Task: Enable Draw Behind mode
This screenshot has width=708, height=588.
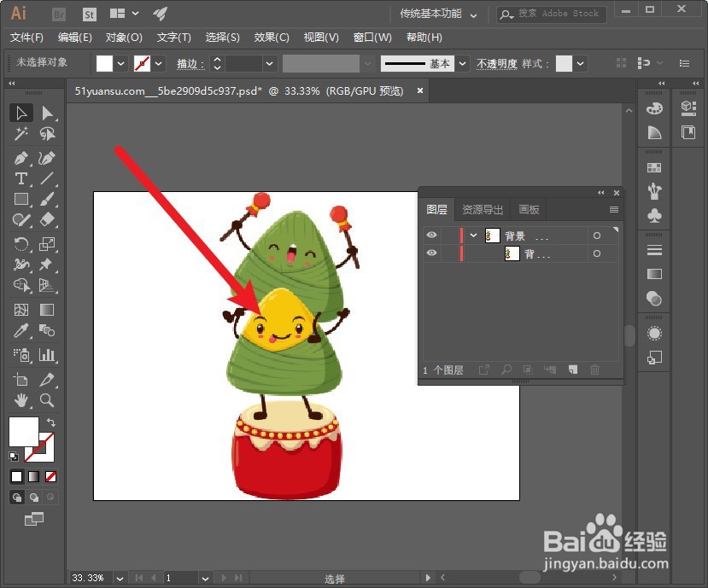Action: coord(34,498)
